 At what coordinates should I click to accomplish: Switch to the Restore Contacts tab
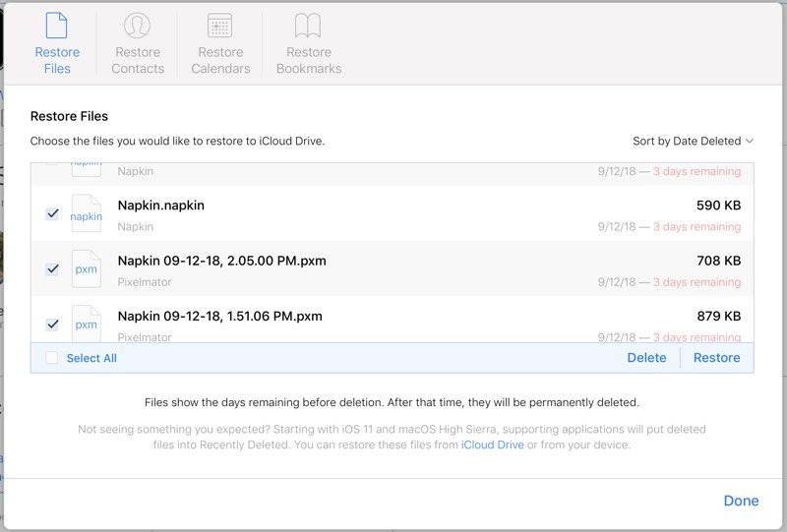[x=138, y=44]
